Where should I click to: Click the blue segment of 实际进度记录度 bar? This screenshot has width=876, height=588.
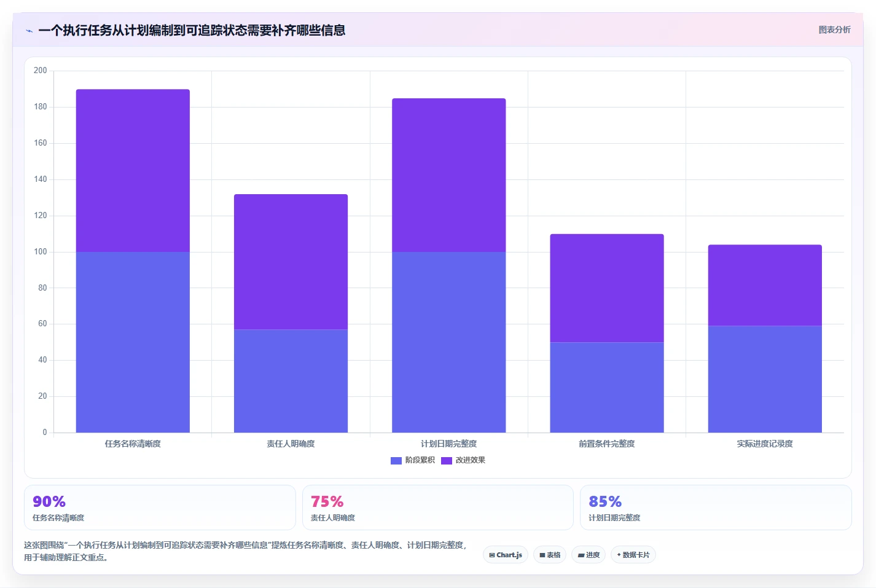click(x=765, y=379)
